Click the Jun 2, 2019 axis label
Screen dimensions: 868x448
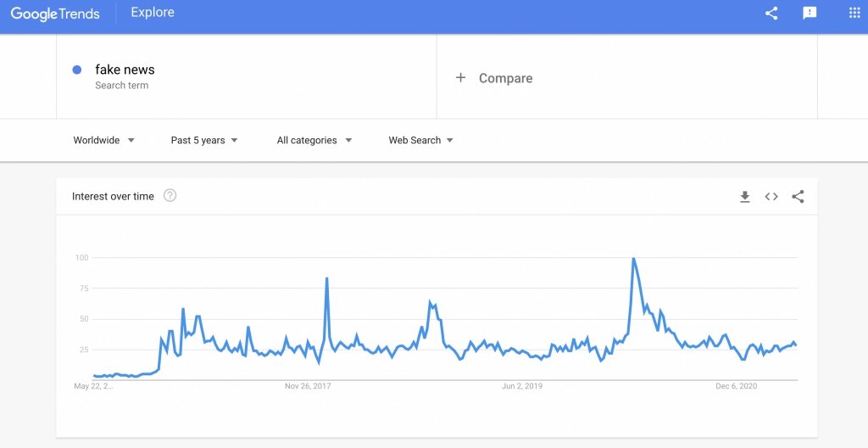point(522,386)
